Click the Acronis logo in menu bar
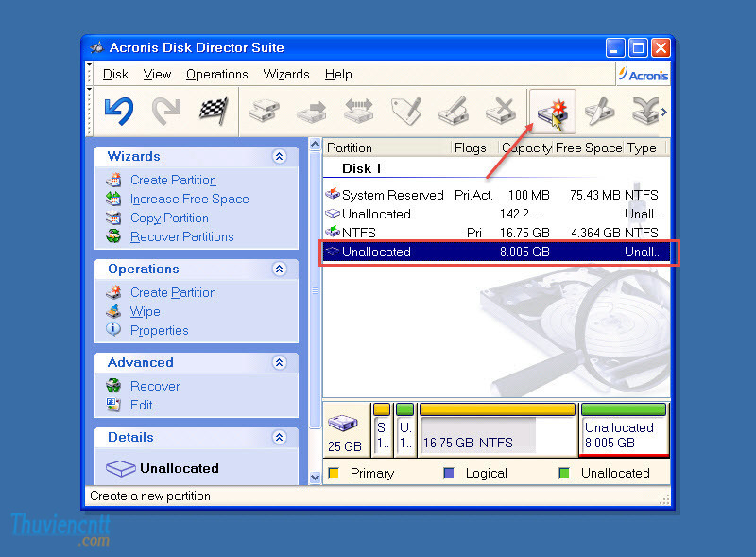 (x=644, y=75)
